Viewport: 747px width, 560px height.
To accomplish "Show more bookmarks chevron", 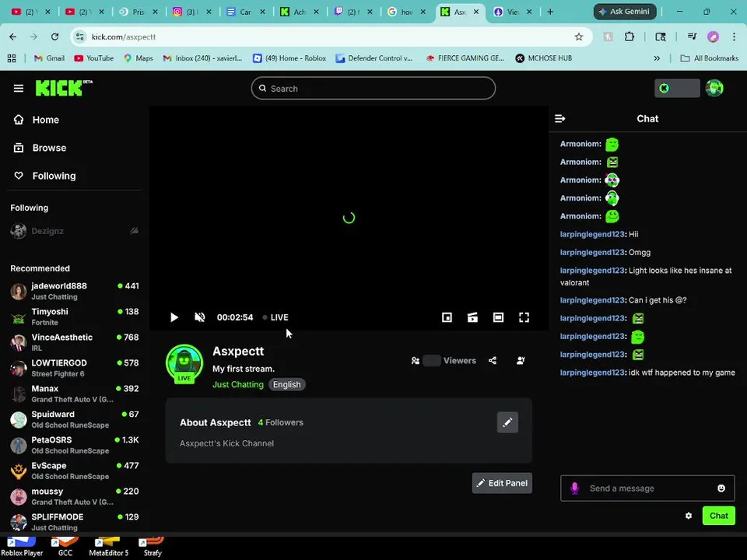I will pos(657,58).
